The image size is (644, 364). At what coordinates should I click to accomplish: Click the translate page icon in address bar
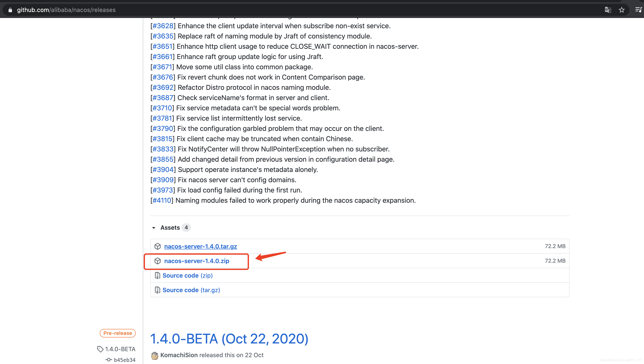pos(608,10)
